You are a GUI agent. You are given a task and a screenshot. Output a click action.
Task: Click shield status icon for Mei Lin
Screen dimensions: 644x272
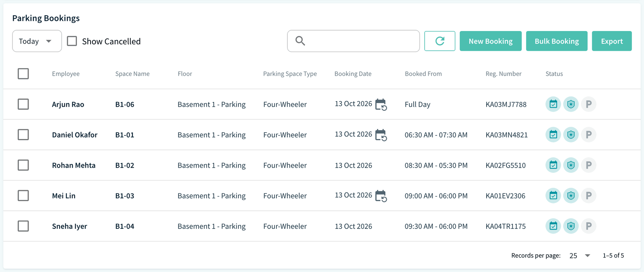point(571,195)
